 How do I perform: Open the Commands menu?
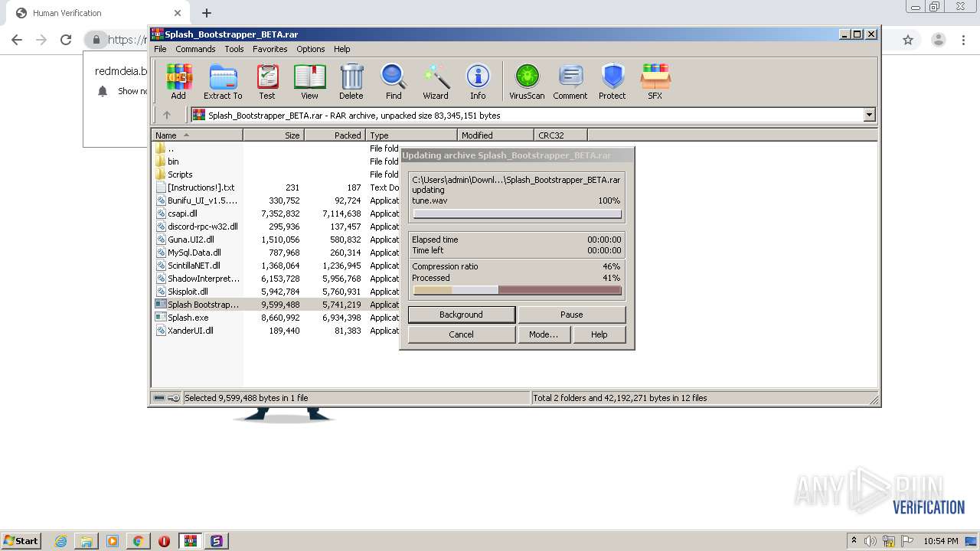point(195,49)
